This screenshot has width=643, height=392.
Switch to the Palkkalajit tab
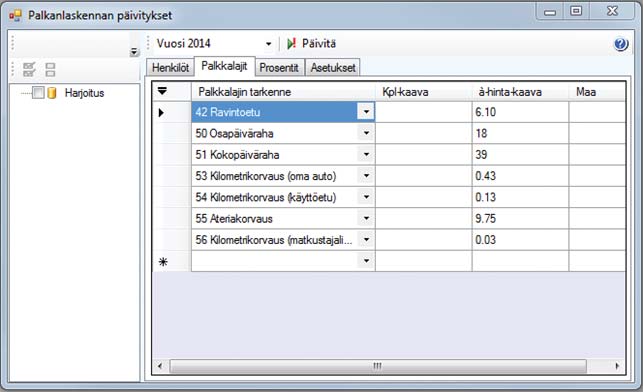[224, 66]
